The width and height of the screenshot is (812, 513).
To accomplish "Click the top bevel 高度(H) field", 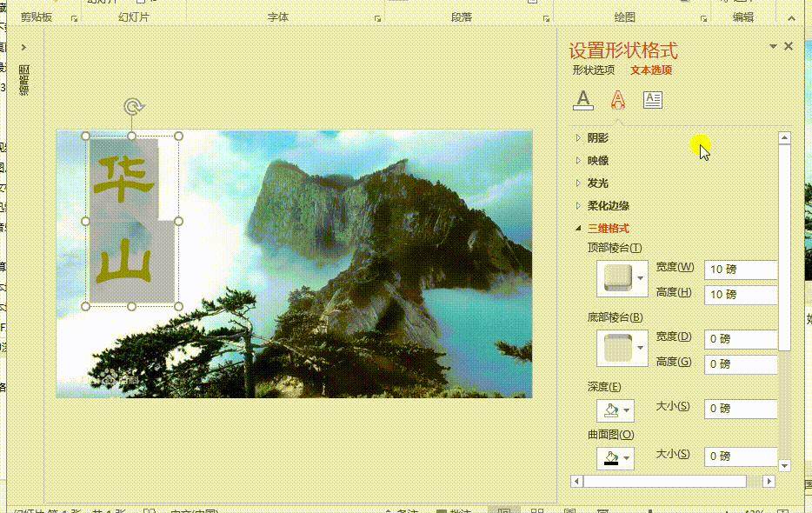I will pos(741,295).
